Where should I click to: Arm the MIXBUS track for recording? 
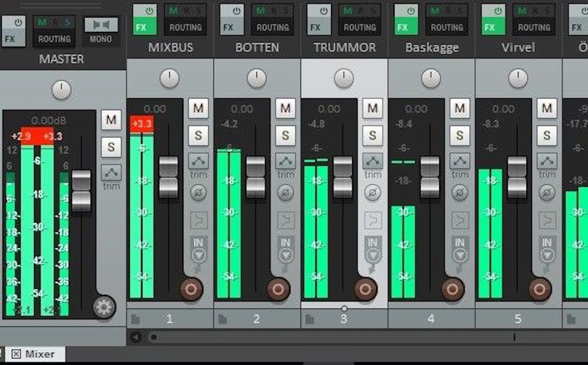click(x=191, y=289)
